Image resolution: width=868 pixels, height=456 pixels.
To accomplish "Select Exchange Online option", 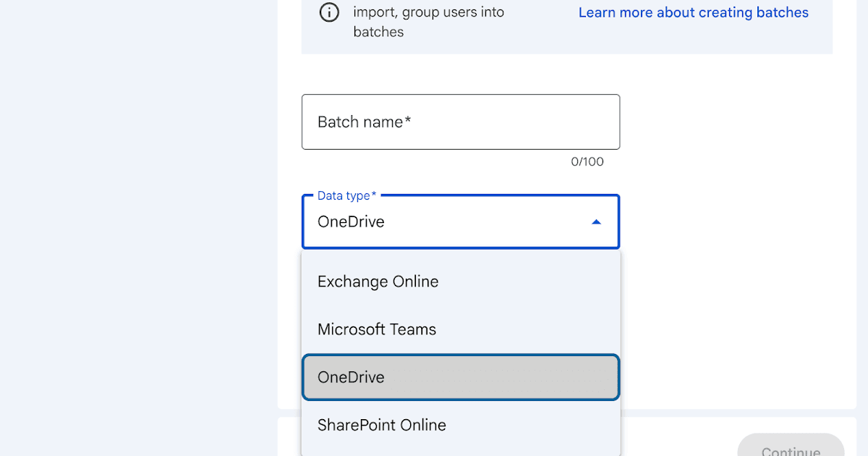I will 461,282.
